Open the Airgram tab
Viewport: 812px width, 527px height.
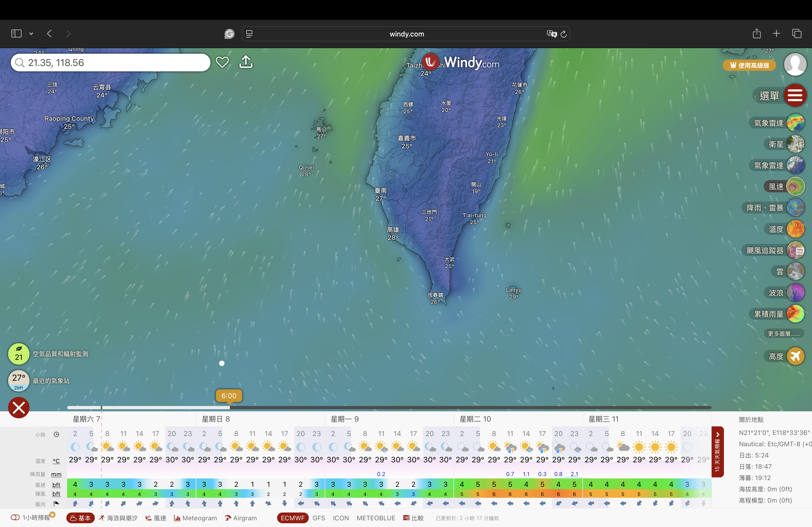pos(241,518)
